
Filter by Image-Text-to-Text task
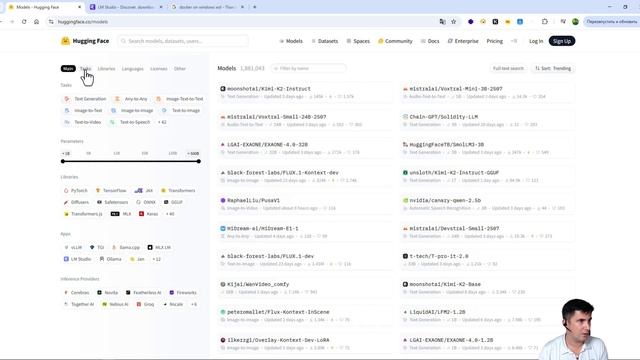pos(180,99)
